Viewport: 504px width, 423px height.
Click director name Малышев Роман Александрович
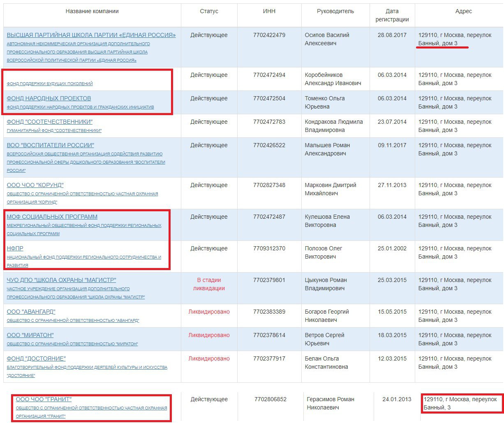click(327, 149)
